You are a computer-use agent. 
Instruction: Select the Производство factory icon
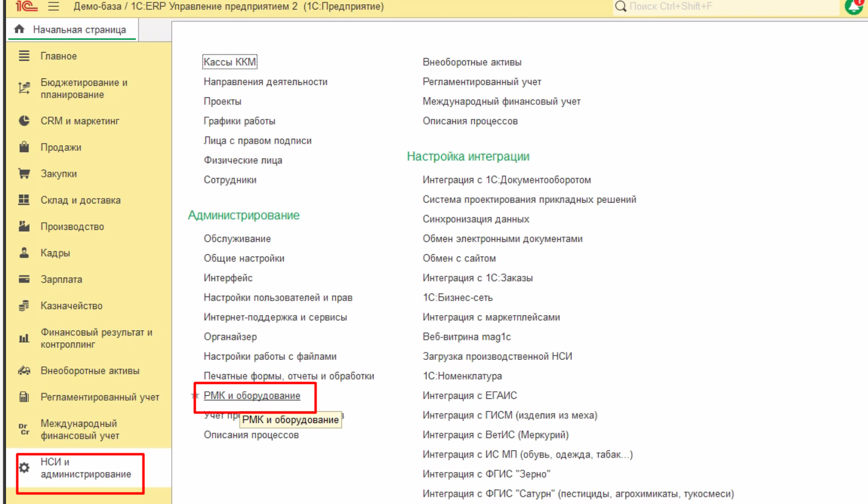(x=24, y=226)
